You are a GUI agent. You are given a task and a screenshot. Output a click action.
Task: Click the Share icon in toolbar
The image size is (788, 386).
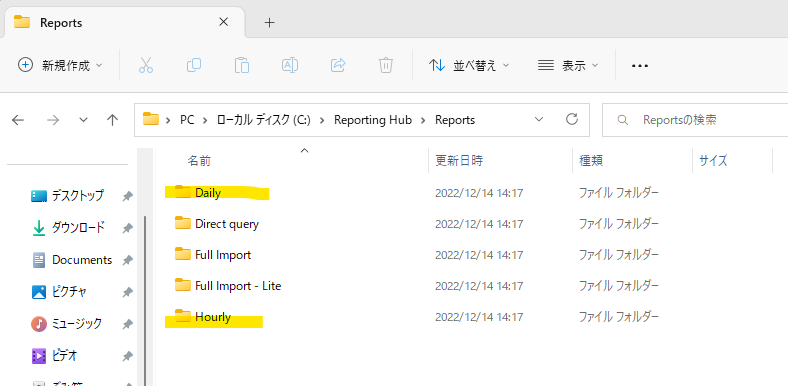coord(338,65)
